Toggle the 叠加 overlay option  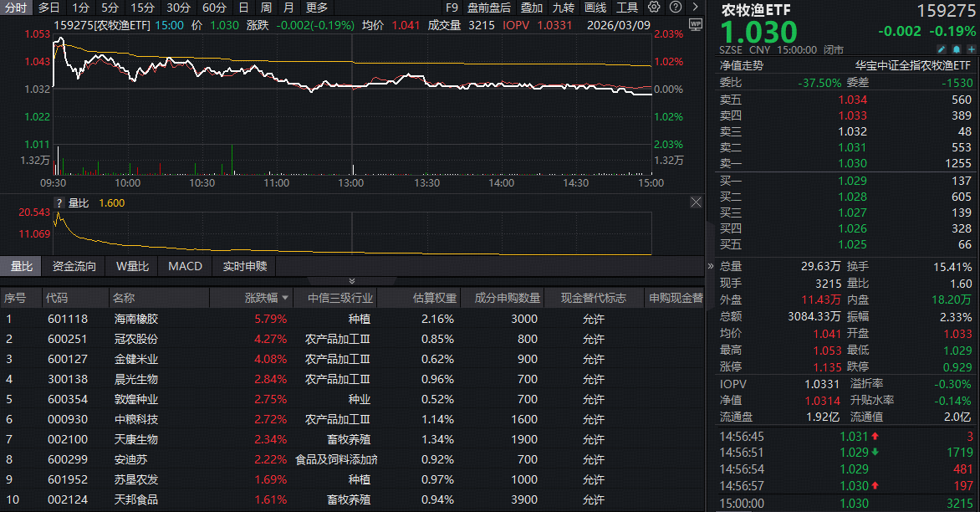tap(531, 8)
